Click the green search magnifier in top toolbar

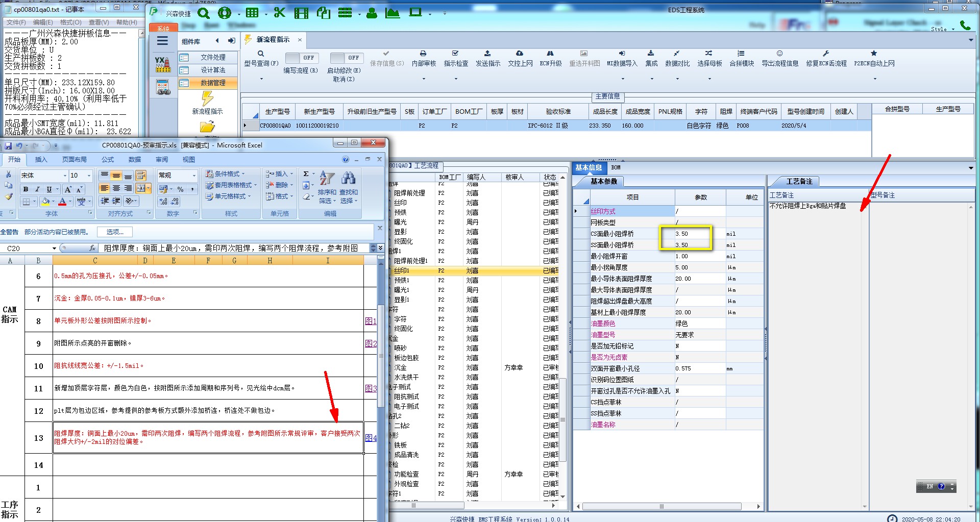(203, 13)
